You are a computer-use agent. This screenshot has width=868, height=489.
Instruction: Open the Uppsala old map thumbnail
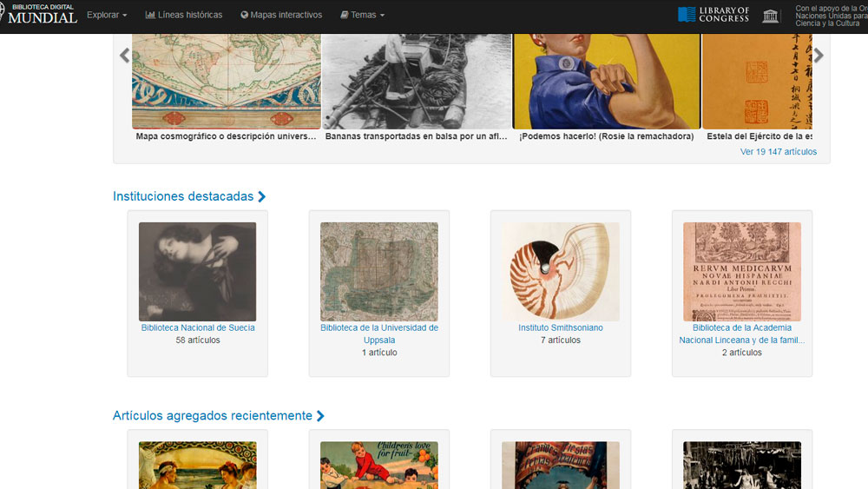379,271
